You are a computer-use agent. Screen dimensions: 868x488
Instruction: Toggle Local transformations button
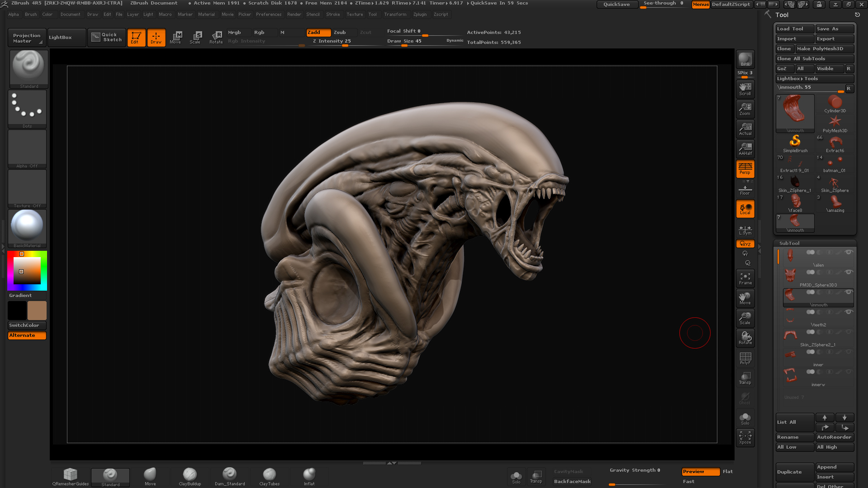(745, 209)
